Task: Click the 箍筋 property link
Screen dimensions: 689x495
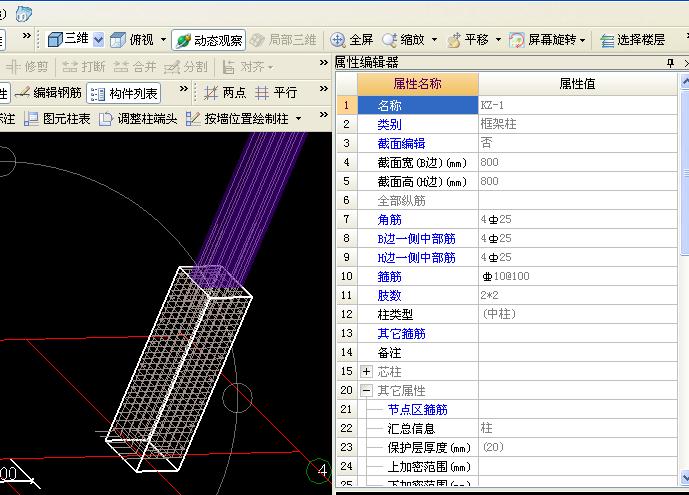Action: 389,277
